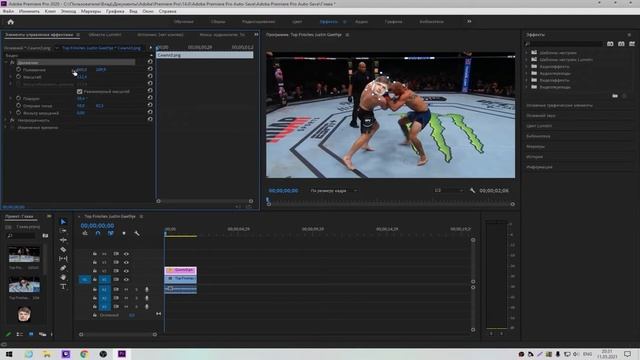The height and width of the screenshot is (360, 640).
Task: Open the Windows Start menu
Action: [9, 354]
